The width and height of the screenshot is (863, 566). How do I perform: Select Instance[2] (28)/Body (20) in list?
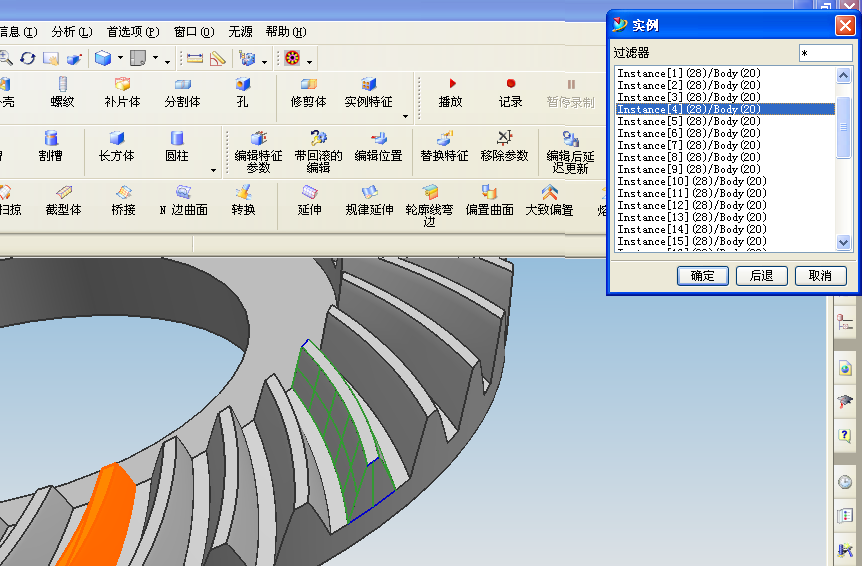pos(725,85)
